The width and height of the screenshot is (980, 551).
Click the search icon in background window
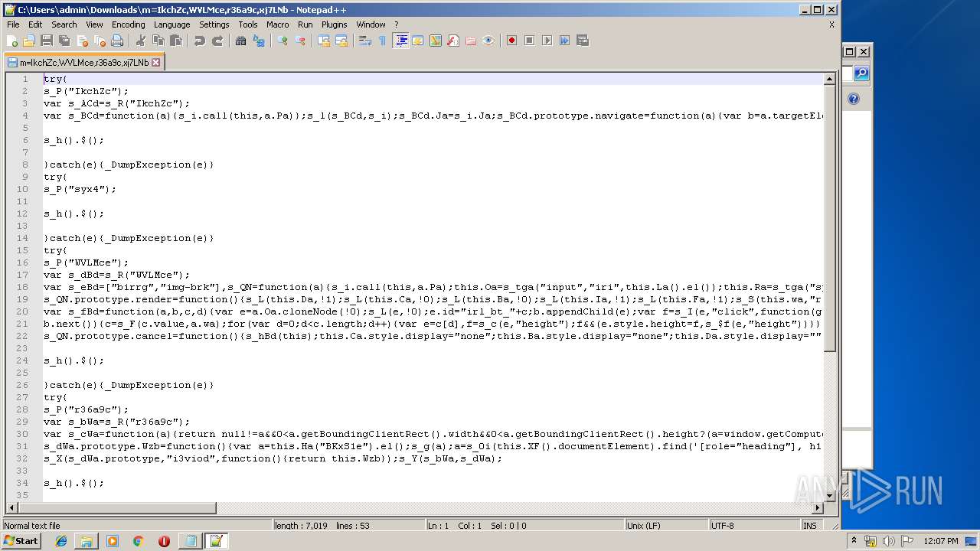click(x=861, y=73)
